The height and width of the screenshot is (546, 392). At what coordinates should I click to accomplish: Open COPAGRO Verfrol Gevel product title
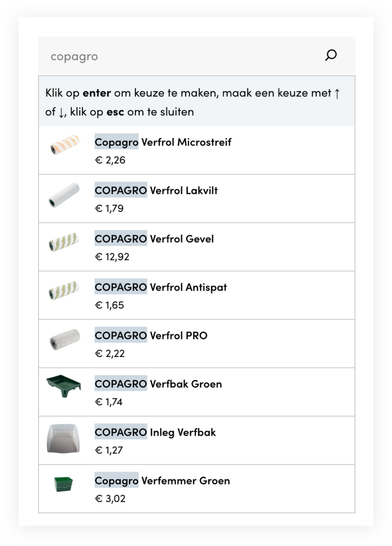154,239
